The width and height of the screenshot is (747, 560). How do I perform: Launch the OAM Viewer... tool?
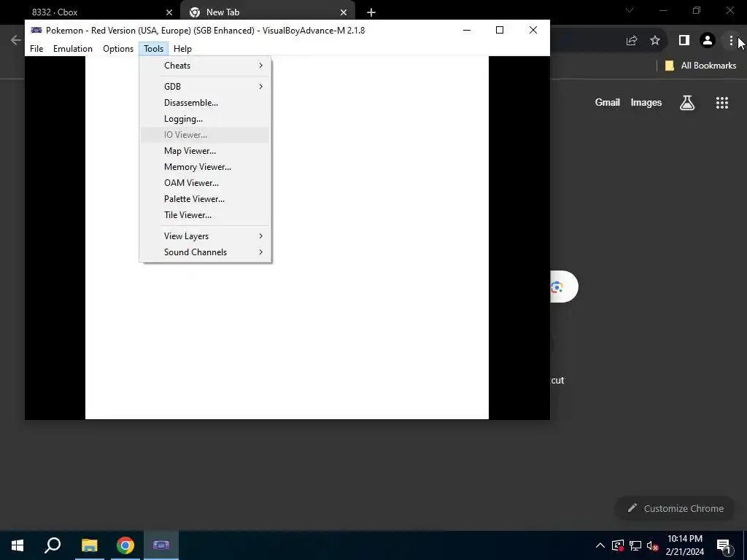[x=205, y=183]
